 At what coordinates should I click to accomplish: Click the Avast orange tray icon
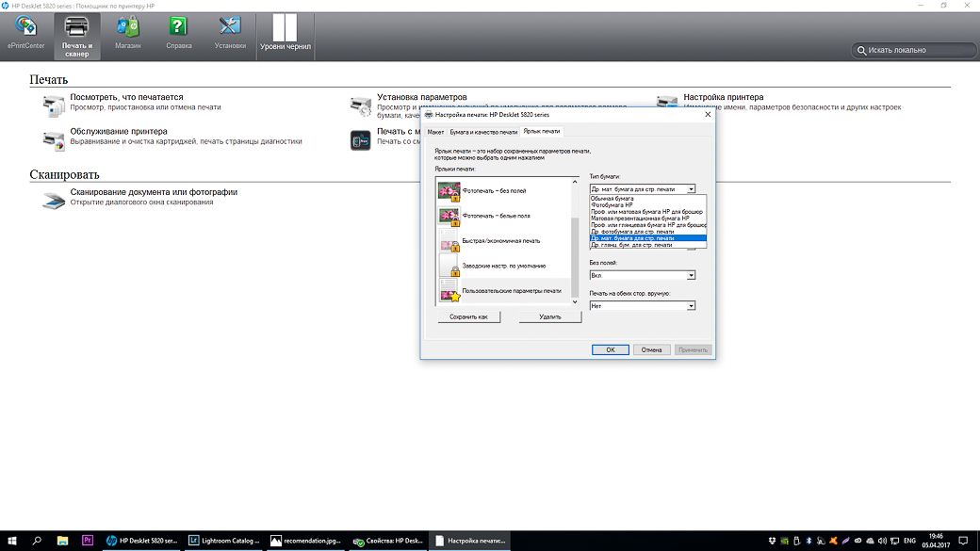(x=833, y=541)
